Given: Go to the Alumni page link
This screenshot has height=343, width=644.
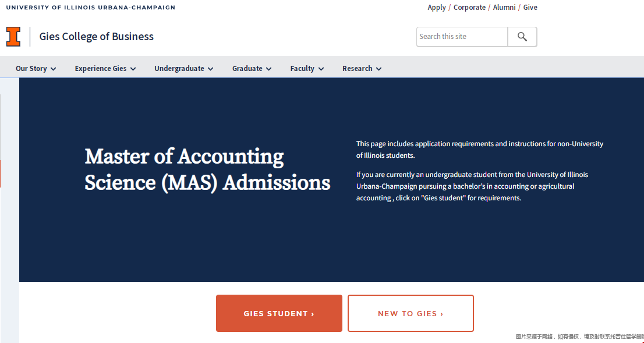Looking at the screenshot, I should pos(504,8).
